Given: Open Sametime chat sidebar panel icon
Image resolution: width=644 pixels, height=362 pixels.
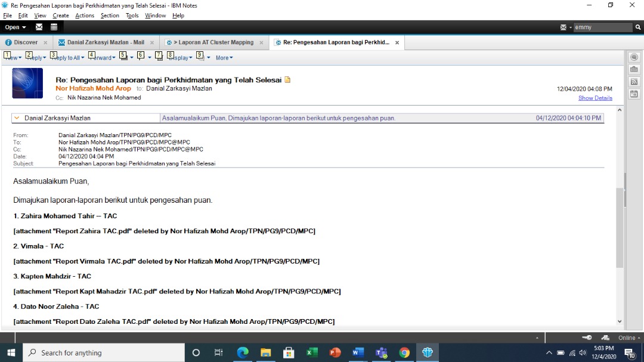Looking at the screenshot, I should (x=634, y=57).
